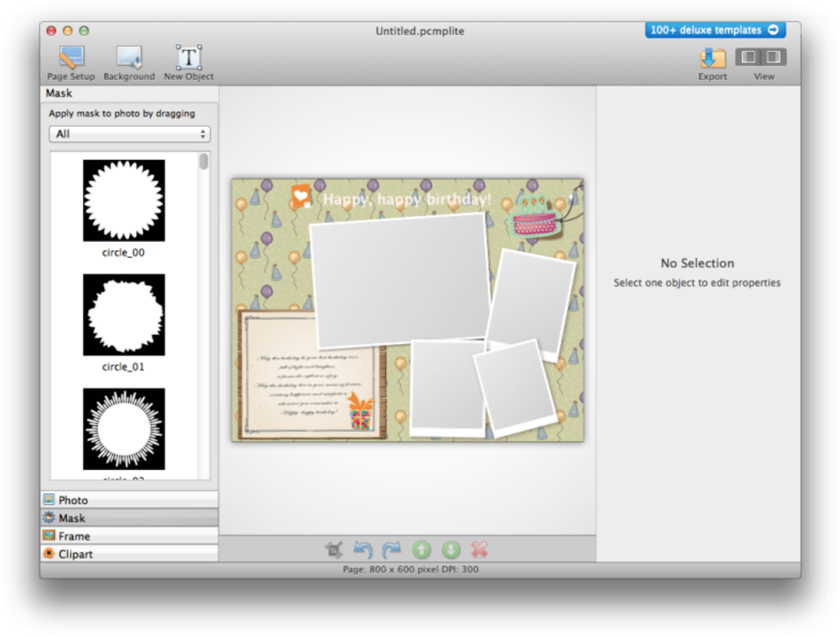The width and height of the screenshot is (840, 636).
Task: Open the Photo panel in the sidebar
Action: [x=129, y=500]
